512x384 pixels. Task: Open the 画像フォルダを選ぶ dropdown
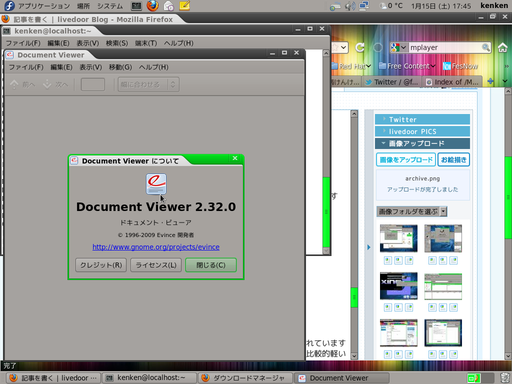pos(412,211)
